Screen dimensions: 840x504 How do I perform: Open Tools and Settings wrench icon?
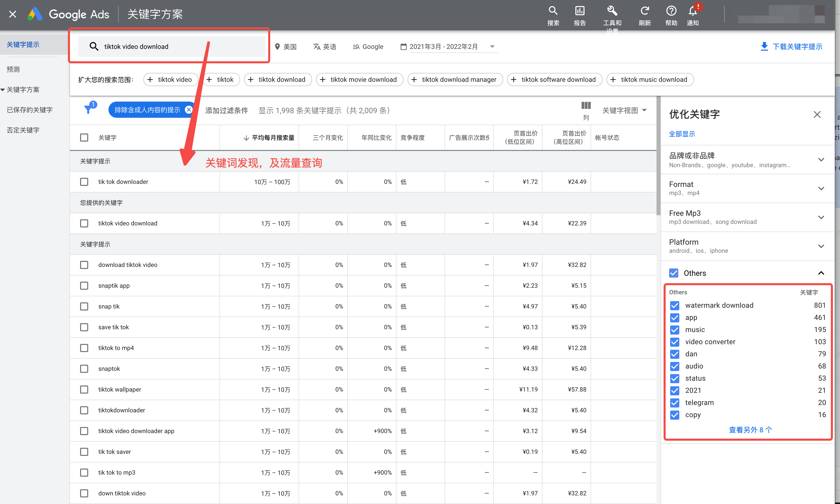[x=612, y=11]
